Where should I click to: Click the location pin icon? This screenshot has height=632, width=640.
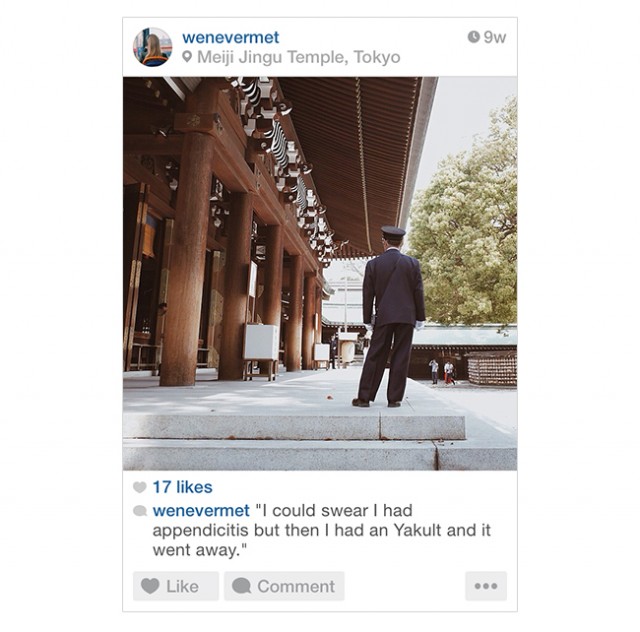click(x=187, y=56)
